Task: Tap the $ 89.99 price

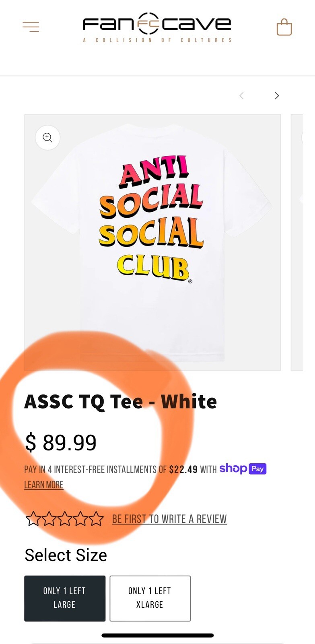Action: pyautogui.click(x=61, y=443)
